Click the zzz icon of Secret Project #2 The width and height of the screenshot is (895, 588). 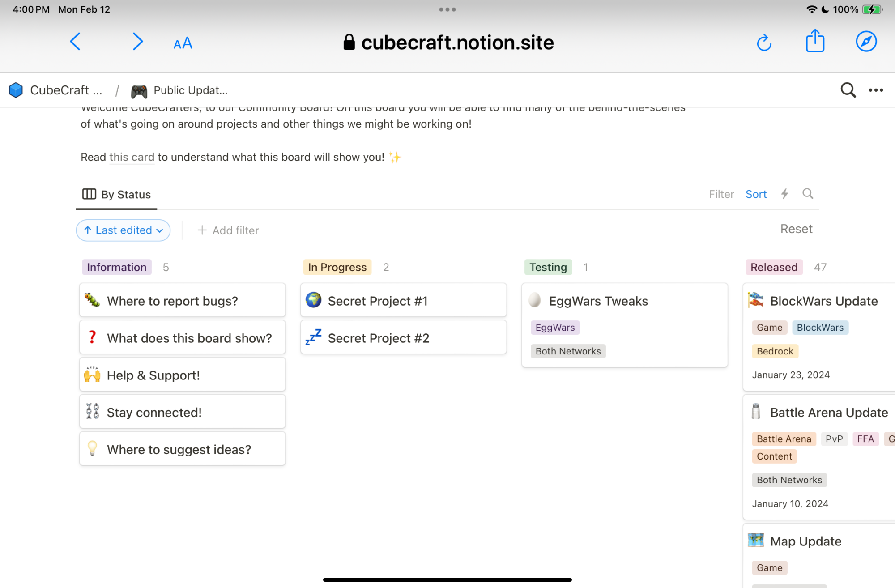coord(313,337)
